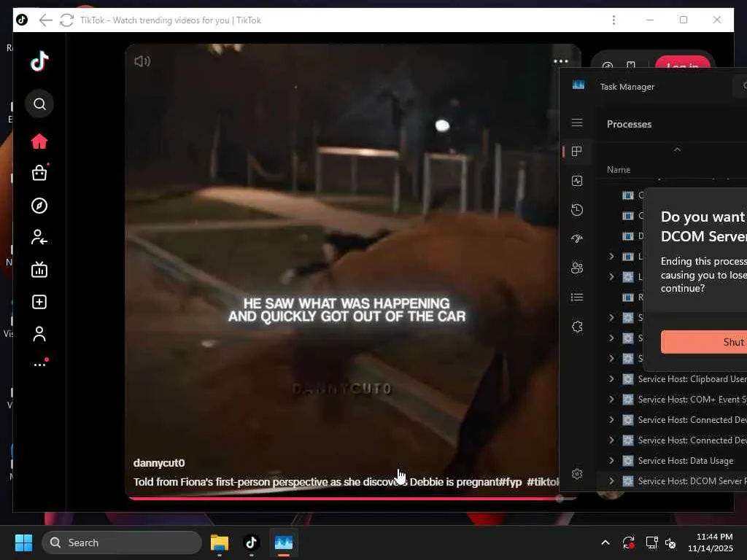Go to TikTok Home feed icon
Screen dimensions: 747x560
(39, 141)
